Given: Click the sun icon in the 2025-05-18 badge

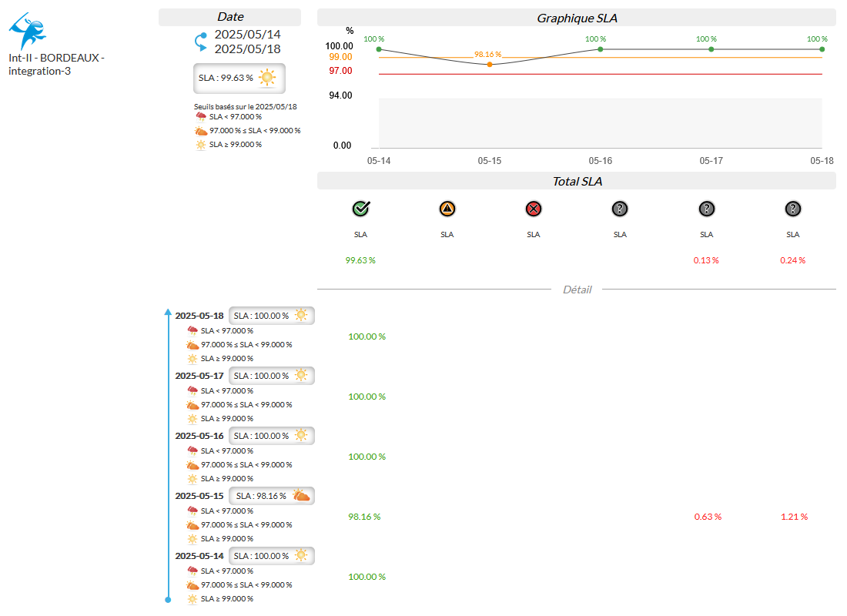Looking at the screenshot, I should [x=300, y=316].
